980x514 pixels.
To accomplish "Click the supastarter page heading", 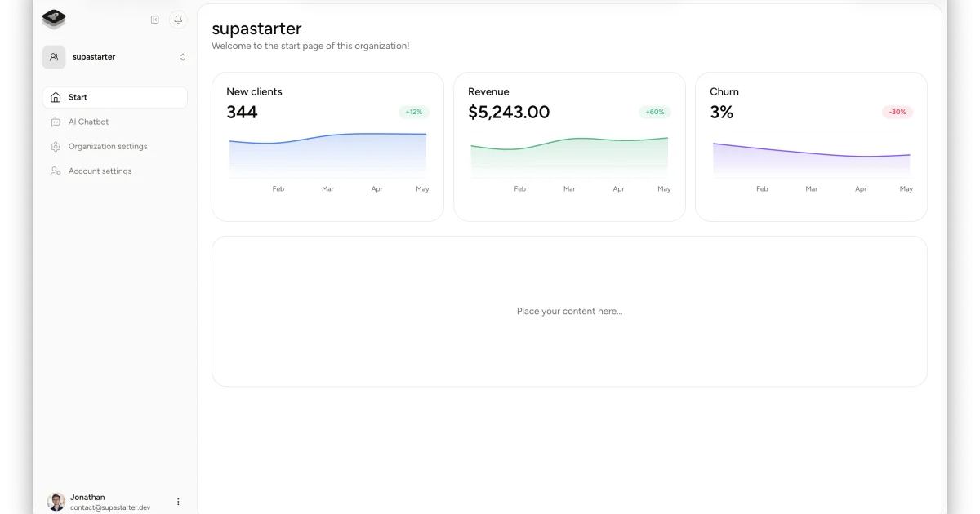I will click(x=256, y=29).
